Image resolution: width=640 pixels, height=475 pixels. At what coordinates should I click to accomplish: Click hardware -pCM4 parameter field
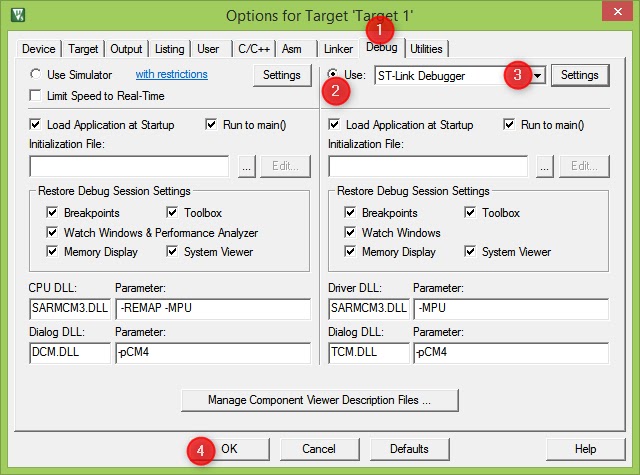pos(511,353)
